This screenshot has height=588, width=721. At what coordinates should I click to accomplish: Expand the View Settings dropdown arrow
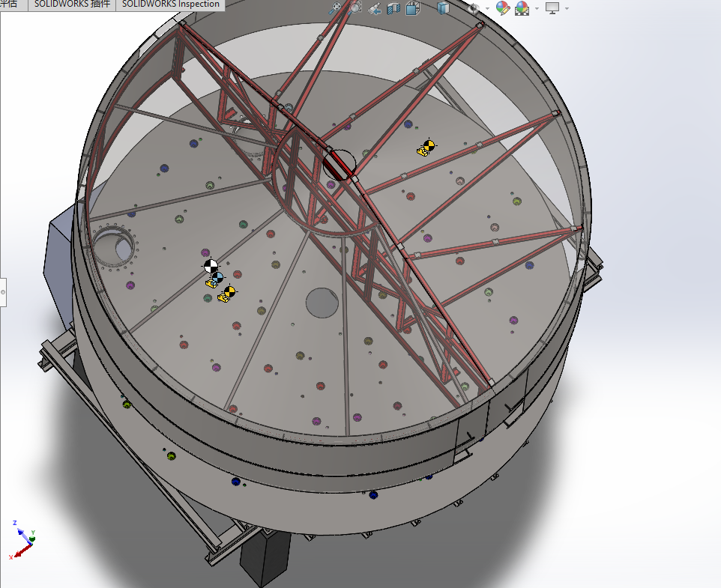click(x=567, y=9)
